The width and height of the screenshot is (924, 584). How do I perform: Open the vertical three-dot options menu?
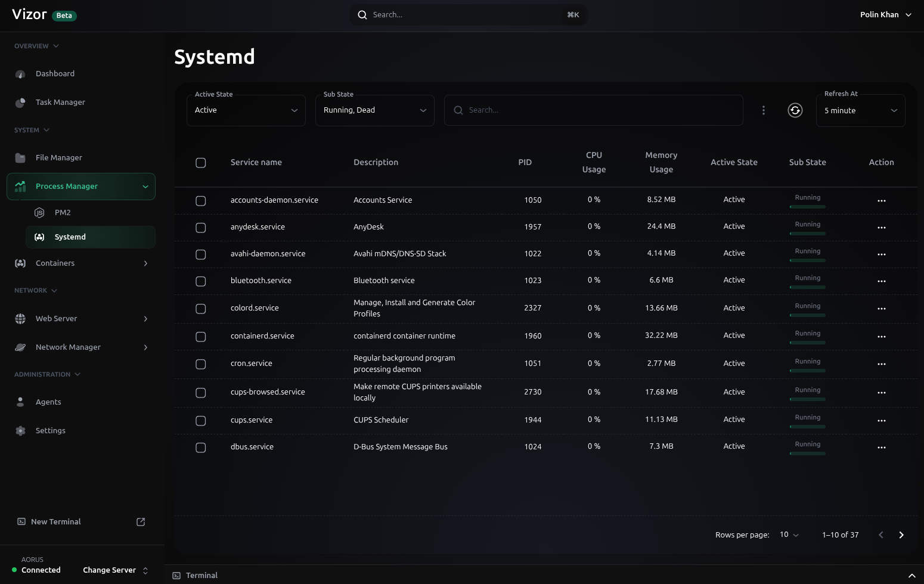tap(764, 110)
